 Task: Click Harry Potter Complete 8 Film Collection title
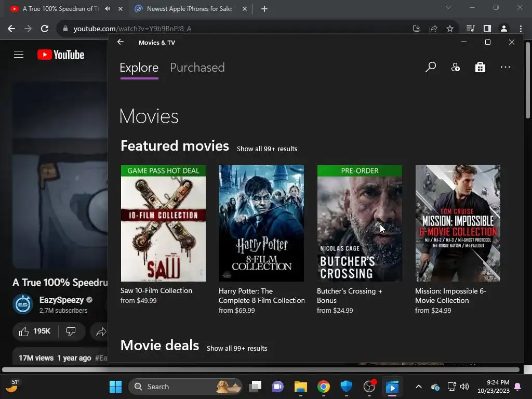tap(262, 296)
